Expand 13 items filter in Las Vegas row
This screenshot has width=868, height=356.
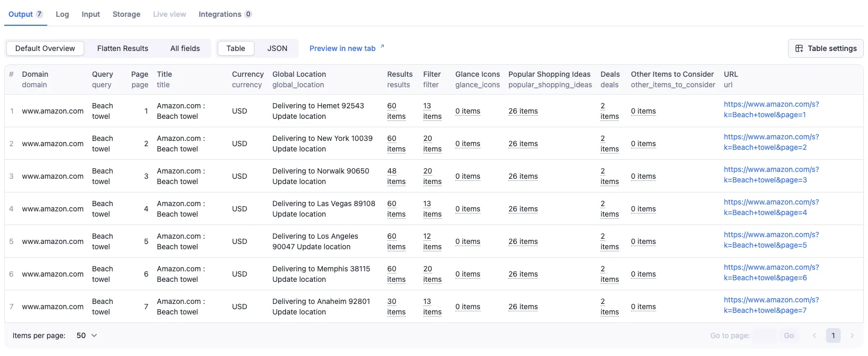pyautogui.click(x=432, y=209)
